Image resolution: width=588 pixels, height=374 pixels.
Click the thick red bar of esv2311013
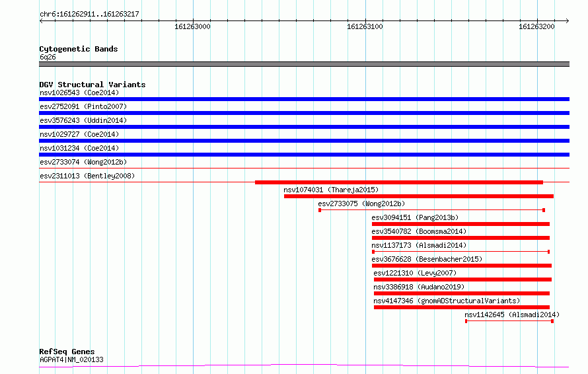(x=399, y=182)
